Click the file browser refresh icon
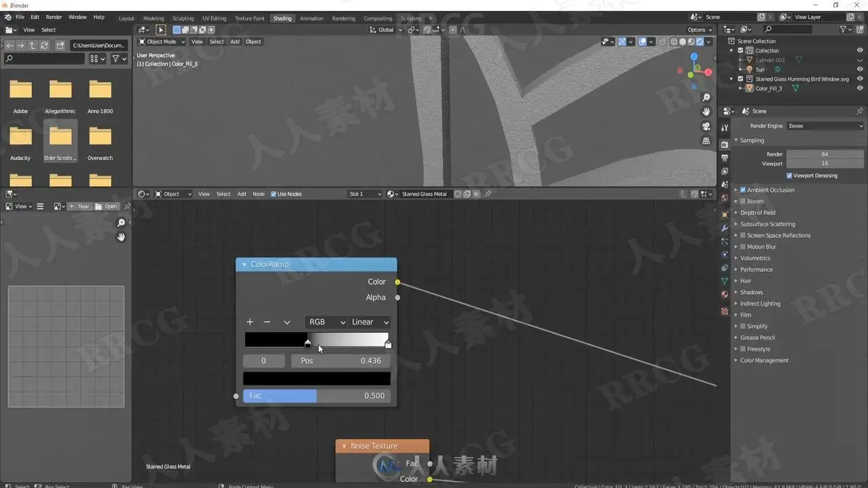The height and width of the screenshot is (488, 868). 44,45
